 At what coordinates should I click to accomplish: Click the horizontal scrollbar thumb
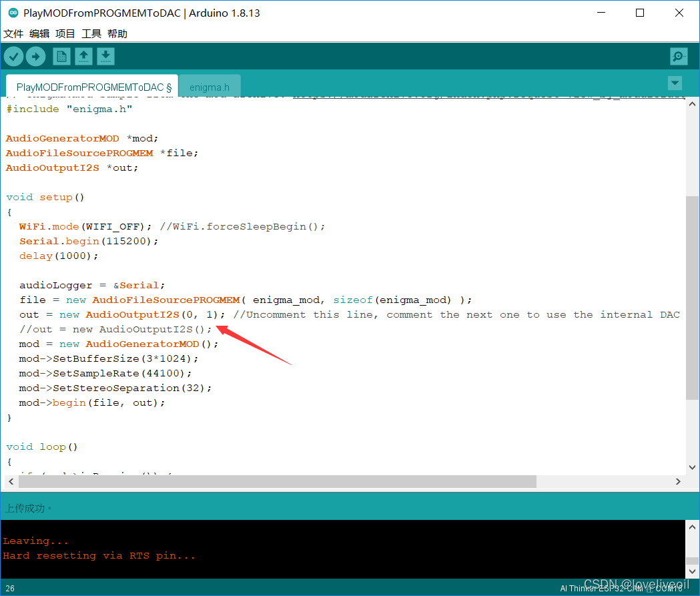tap(277, 482)
